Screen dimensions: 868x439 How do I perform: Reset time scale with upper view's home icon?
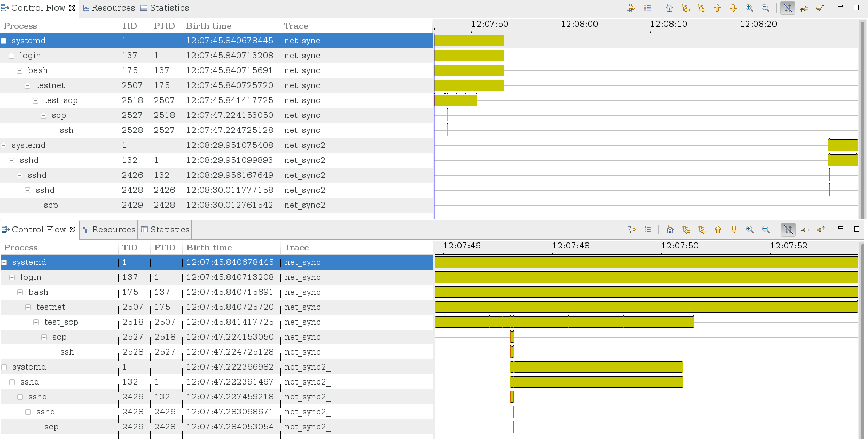click(669, 8)
